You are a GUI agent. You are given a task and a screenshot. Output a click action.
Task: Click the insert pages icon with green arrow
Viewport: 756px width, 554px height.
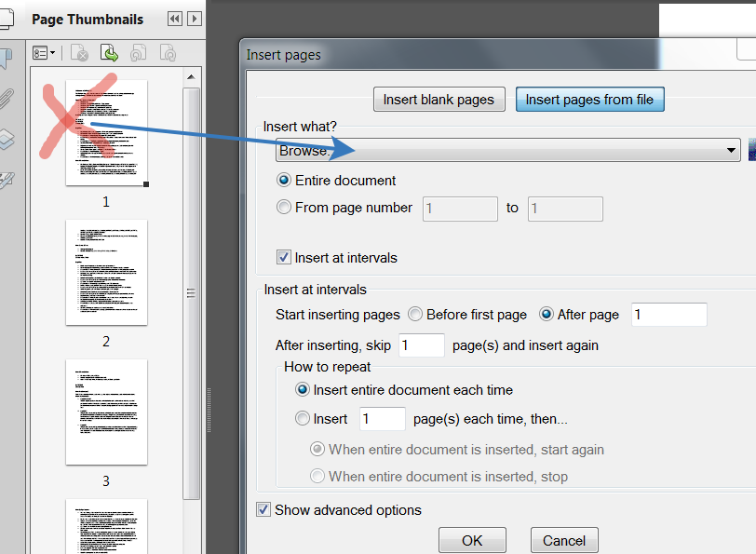109,53
